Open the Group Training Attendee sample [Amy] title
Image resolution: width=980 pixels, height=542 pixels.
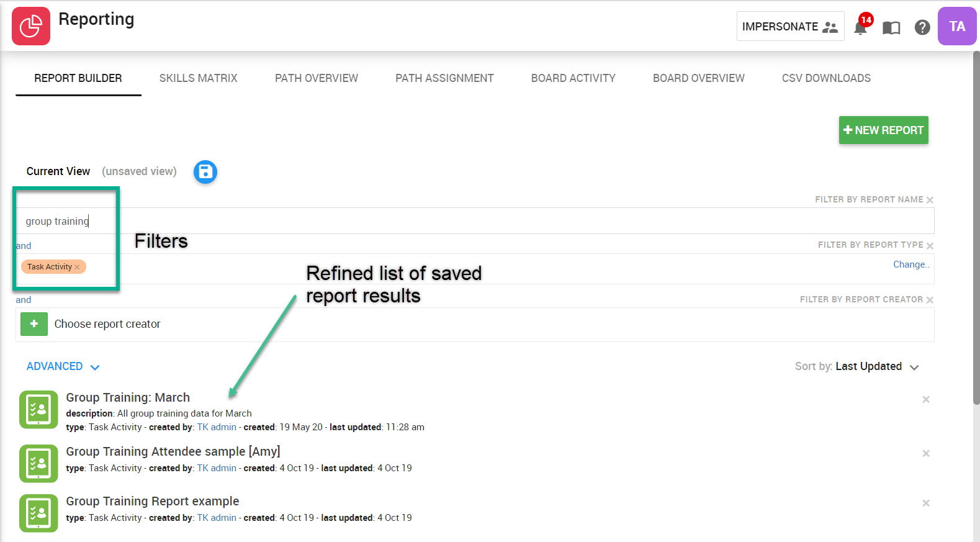click(173, 451)
